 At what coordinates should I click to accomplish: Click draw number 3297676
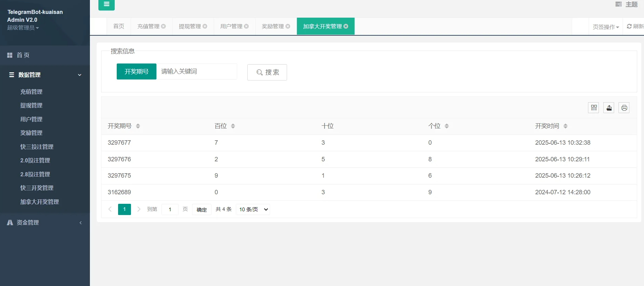119,159
